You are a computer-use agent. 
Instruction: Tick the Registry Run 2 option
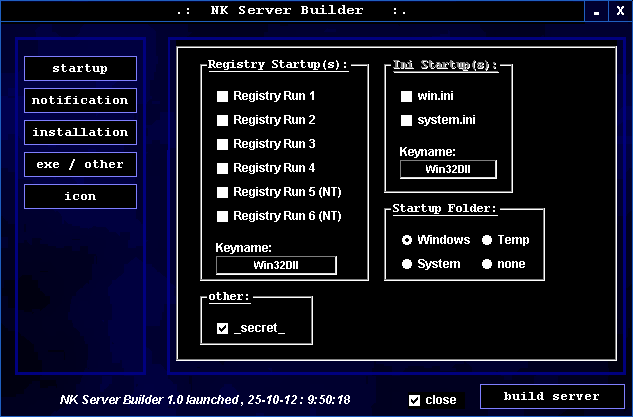tap(223, 120)
